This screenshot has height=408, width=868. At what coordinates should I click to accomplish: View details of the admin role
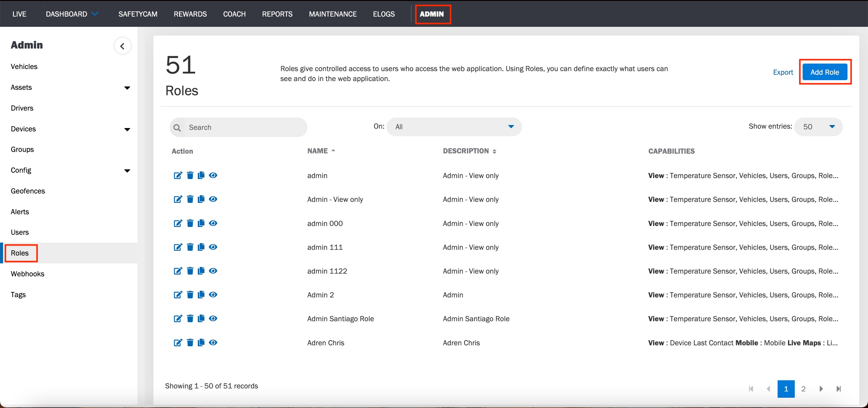click(x=213, y=175)
